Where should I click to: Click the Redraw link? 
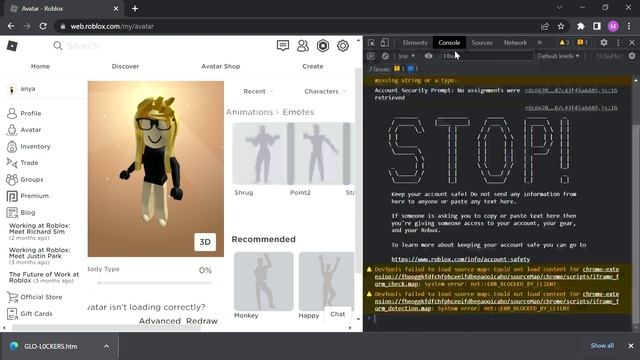202,321
